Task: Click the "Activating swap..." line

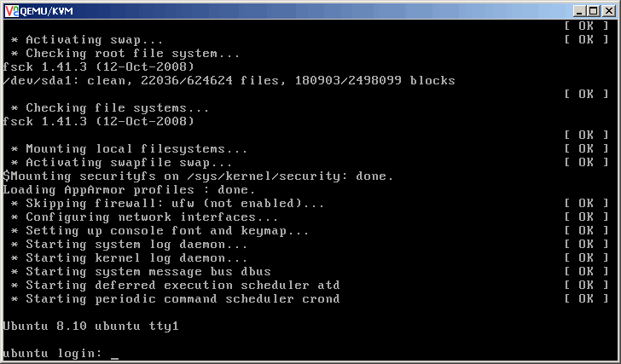Action: point(100,40)
